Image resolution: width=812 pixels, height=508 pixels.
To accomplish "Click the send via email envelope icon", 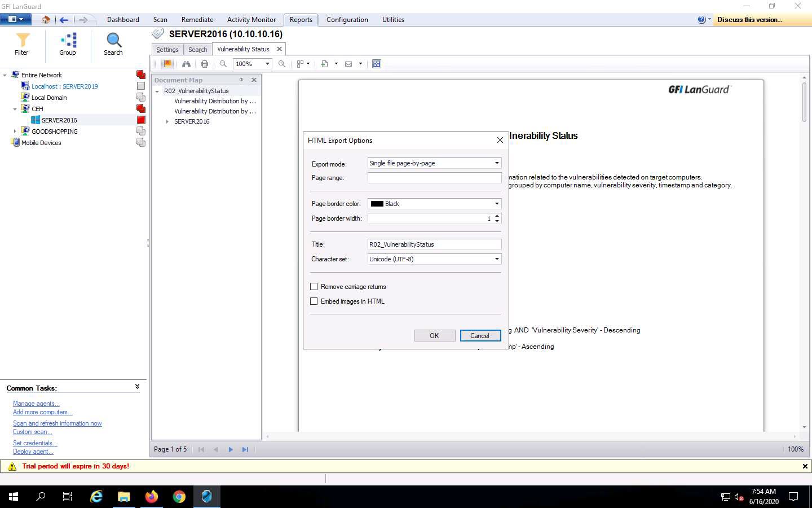I will pyautogui.click(x=348, y=64).
